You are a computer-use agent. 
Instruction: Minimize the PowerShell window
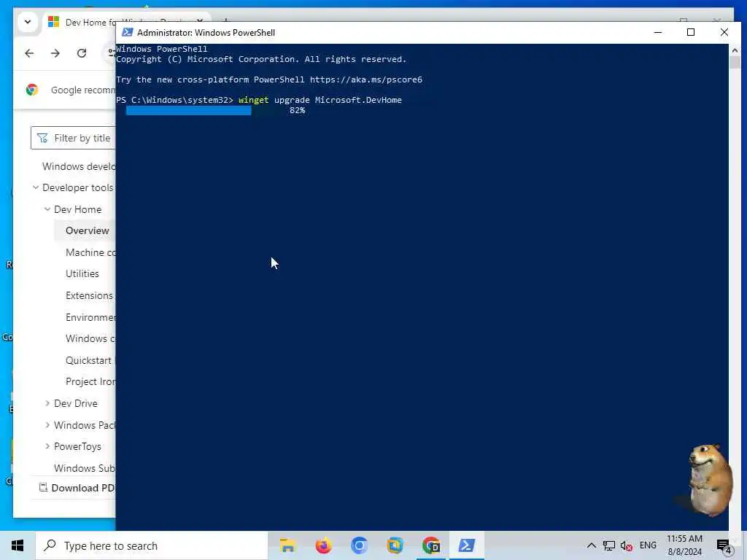(658, 32)
